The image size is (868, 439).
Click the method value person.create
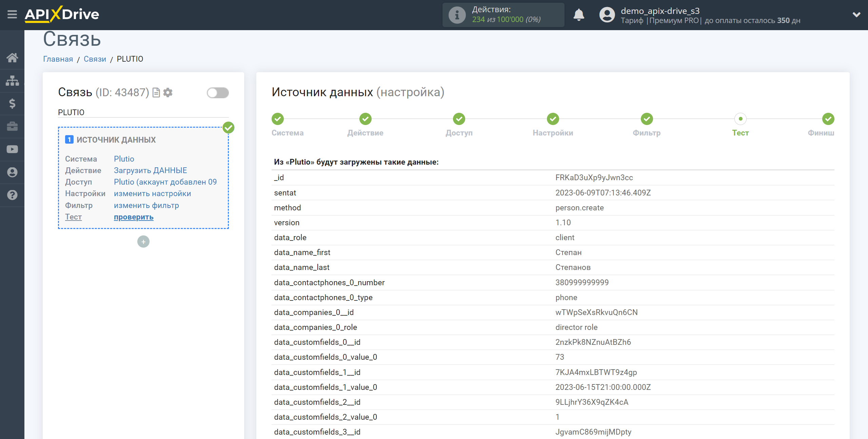(579, 208)
